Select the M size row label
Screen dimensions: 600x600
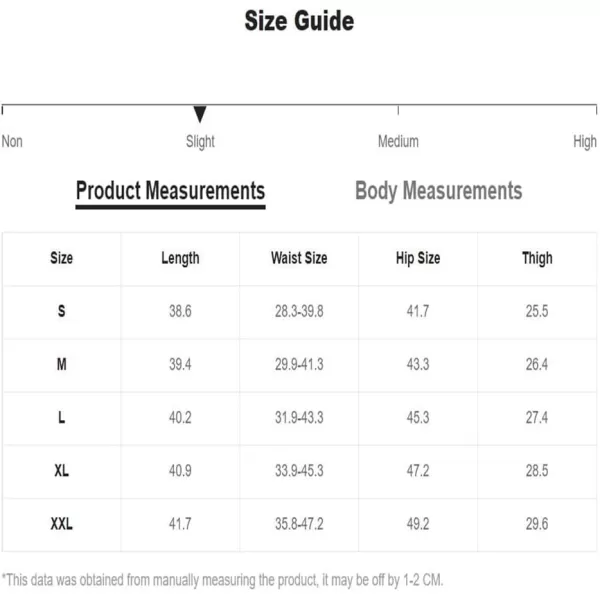[61, 364]
